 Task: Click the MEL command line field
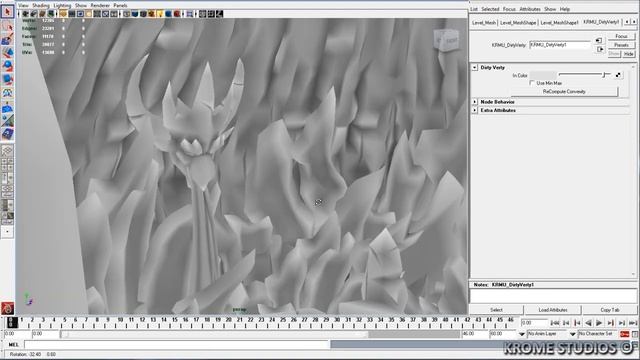tap(176, 345)
